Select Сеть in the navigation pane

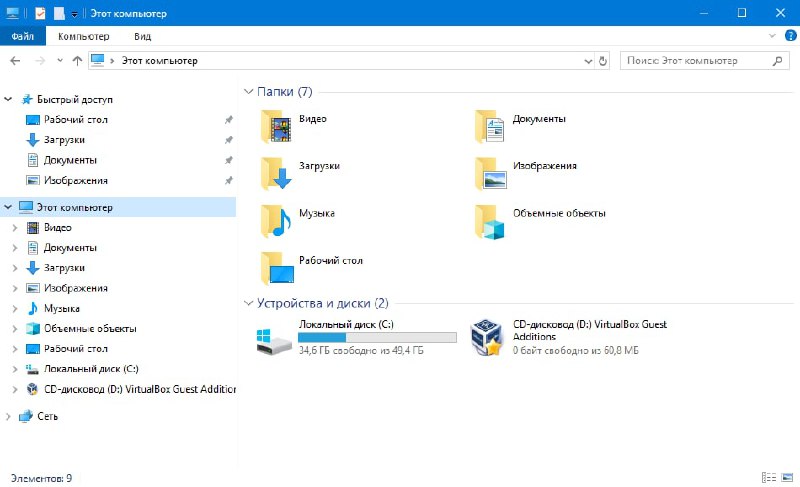pyautogui.click(x=47, y=416)
